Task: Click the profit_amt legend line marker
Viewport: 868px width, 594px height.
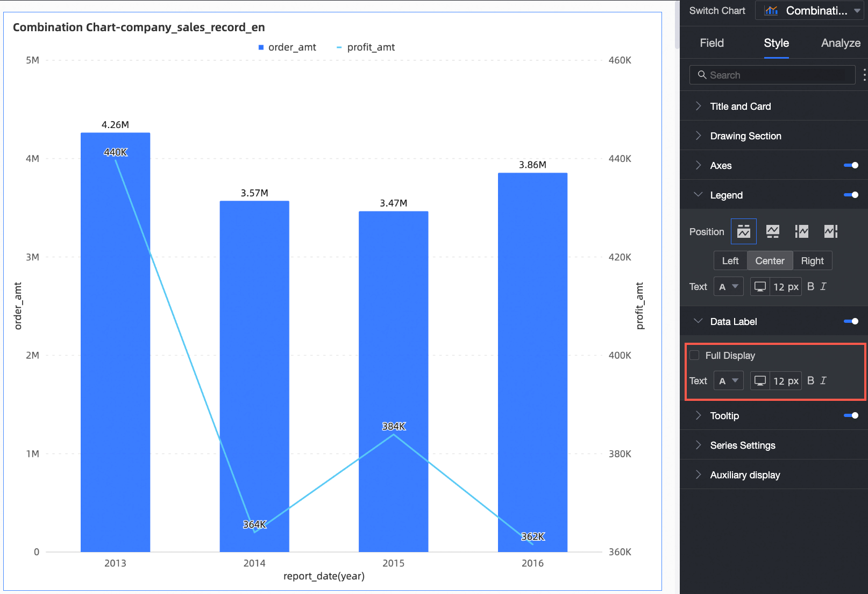Action: pyautogui.click(x=339, y=47)
